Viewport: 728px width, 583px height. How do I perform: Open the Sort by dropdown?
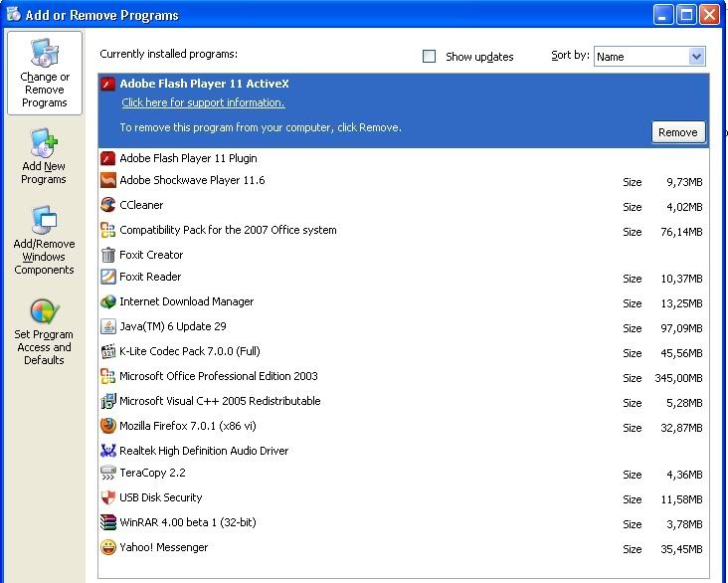click(x=696, y=57)
